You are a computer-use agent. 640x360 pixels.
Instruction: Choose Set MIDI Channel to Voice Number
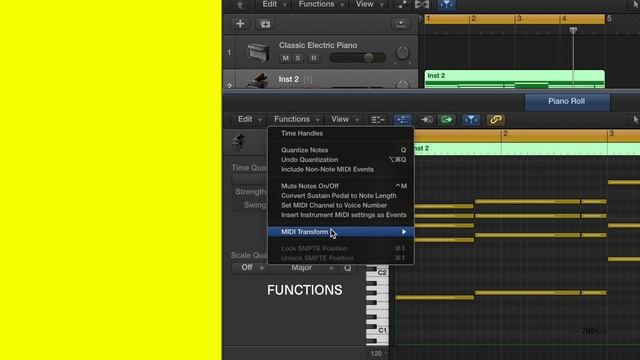(x=341, y=205)
